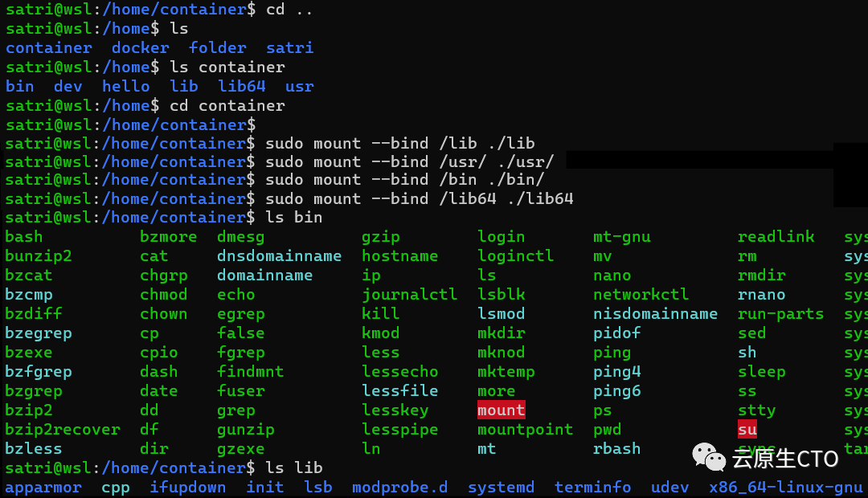The image size is (868, 498).
Task: Click the networkctl entry
Action: (x=641, y=294)
